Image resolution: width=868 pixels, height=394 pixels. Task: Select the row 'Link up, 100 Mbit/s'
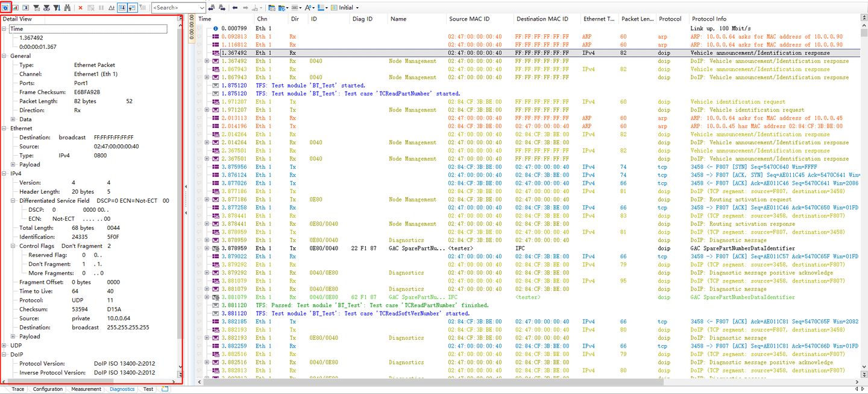[528, 28]
